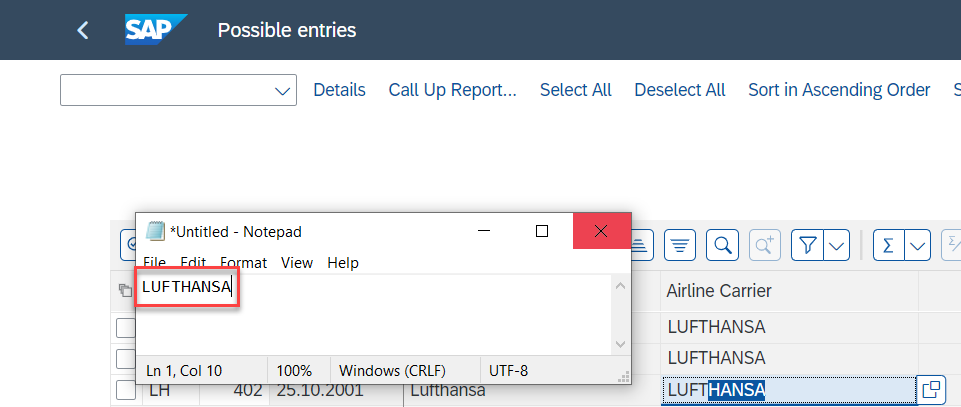Open the Details function
This screenshot has width=961, height=407.
tap(339, 90)
